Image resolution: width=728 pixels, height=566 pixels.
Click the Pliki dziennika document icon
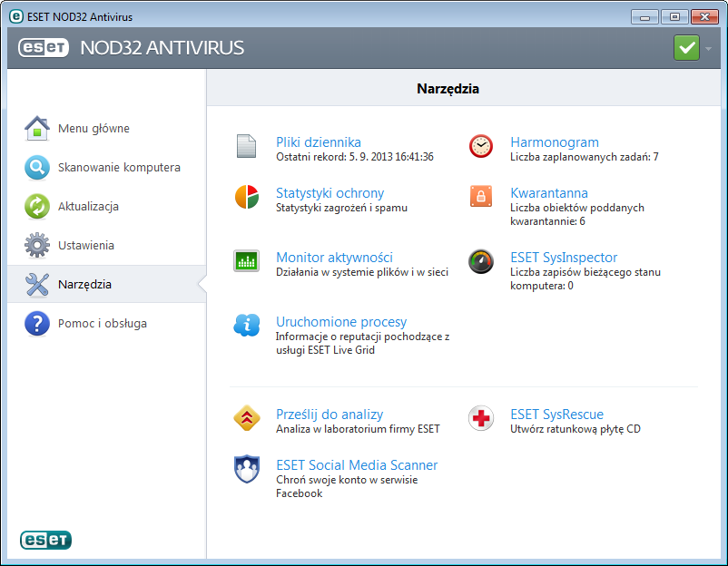[246, 146]
